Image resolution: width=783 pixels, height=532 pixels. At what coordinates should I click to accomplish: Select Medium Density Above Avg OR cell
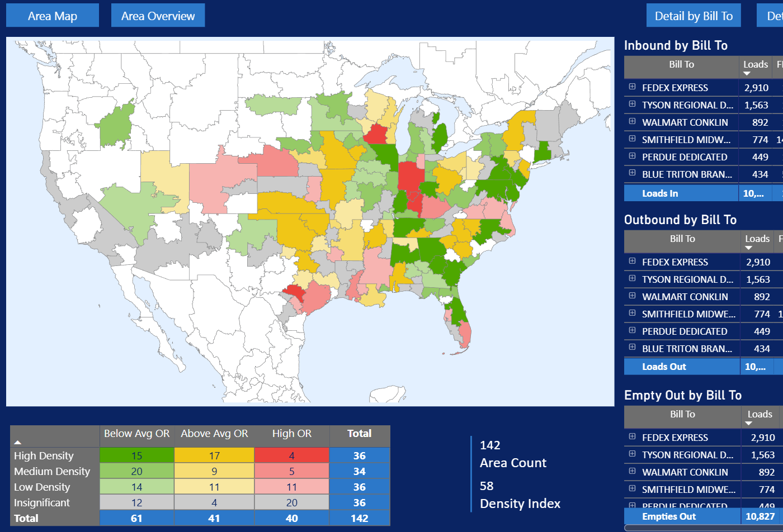click(214, 472)
